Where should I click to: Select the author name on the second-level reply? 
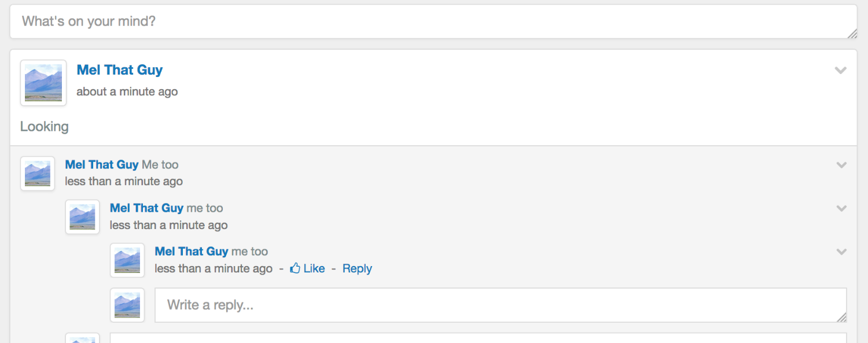click(x=146, y=208)
